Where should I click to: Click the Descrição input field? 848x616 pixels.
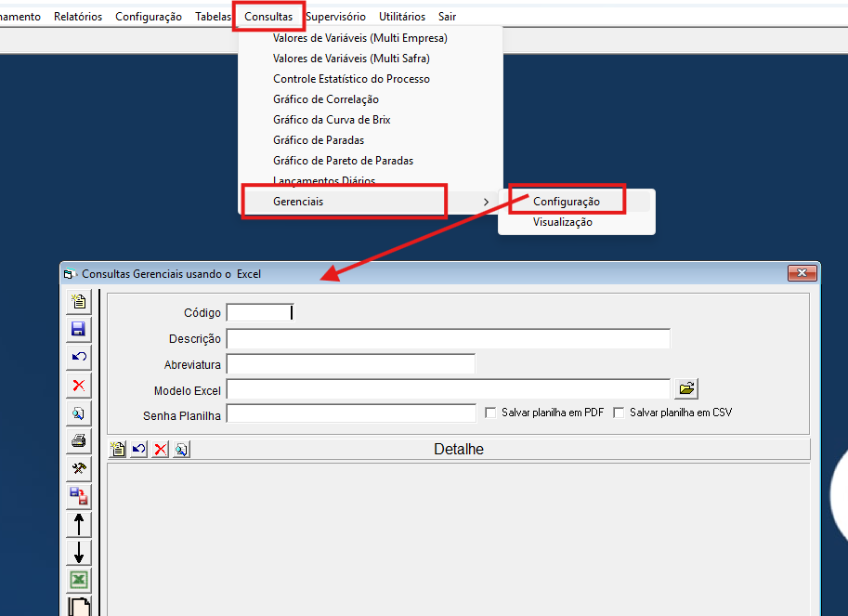[448, 338]
